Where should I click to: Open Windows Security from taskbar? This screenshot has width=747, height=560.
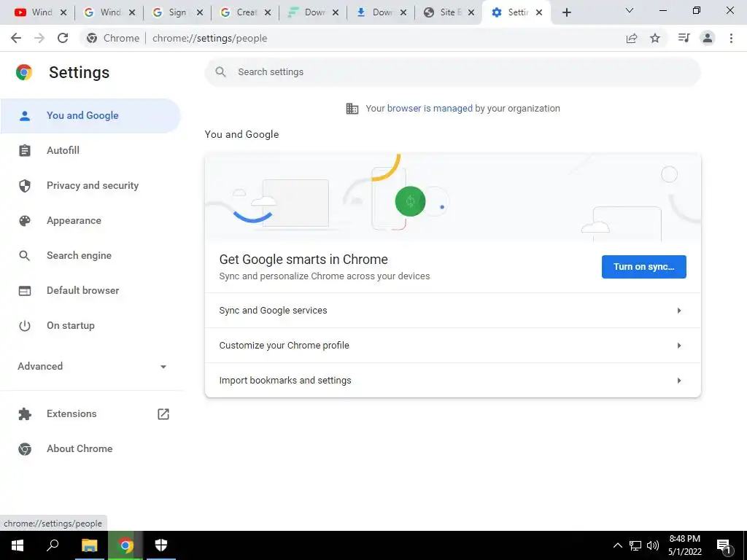pyautogui.click(x=161, y=545)
